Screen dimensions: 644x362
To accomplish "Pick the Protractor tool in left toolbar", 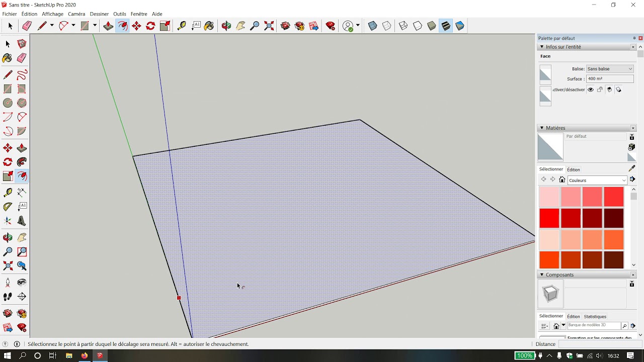I will pyautogui.click(x=8, y=207).
